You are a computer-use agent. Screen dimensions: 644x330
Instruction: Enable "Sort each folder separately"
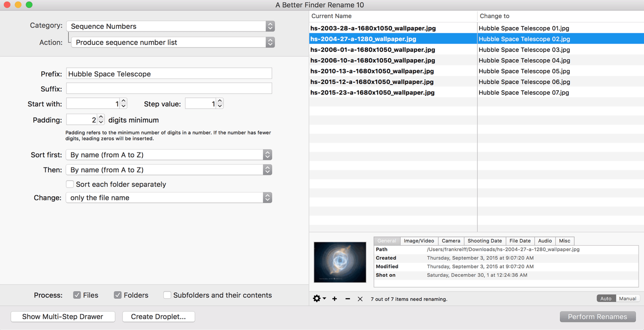pyautogui.click(x=70, y=184)
